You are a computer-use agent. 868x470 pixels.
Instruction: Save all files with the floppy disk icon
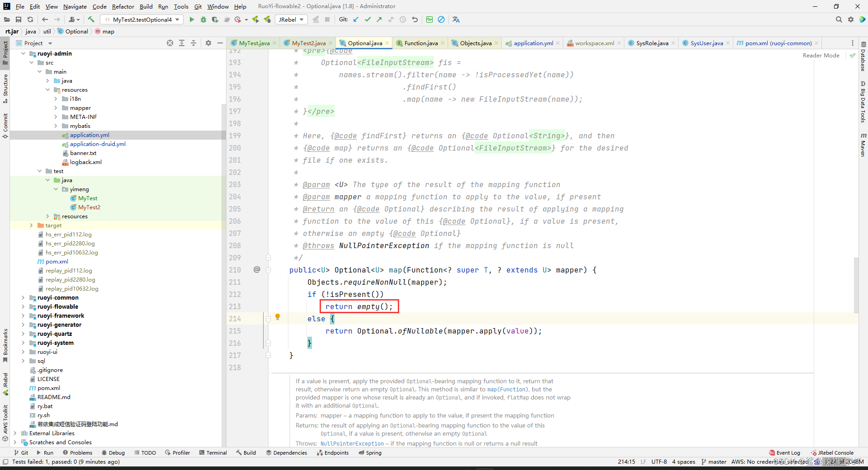point(19,19)
